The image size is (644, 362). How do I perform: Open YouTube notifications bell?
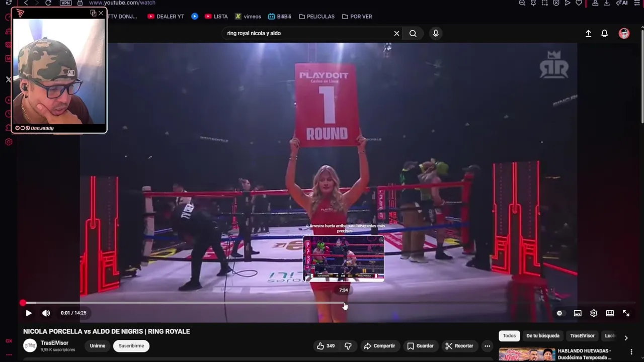(605, 33)
